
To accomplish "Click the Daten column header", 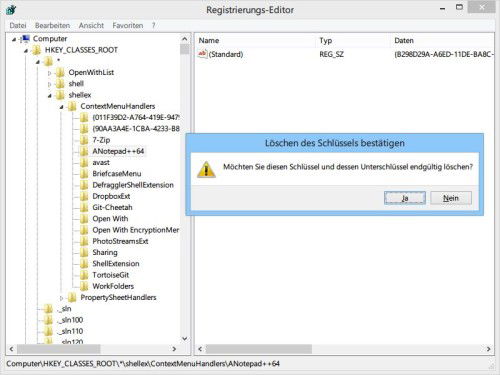I will click(x=442, y=41).
